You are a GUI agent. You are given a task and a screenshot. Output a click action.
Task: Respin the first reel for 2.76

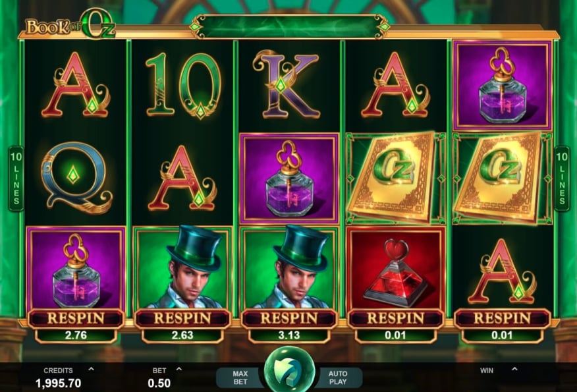[x=76, y=318]
